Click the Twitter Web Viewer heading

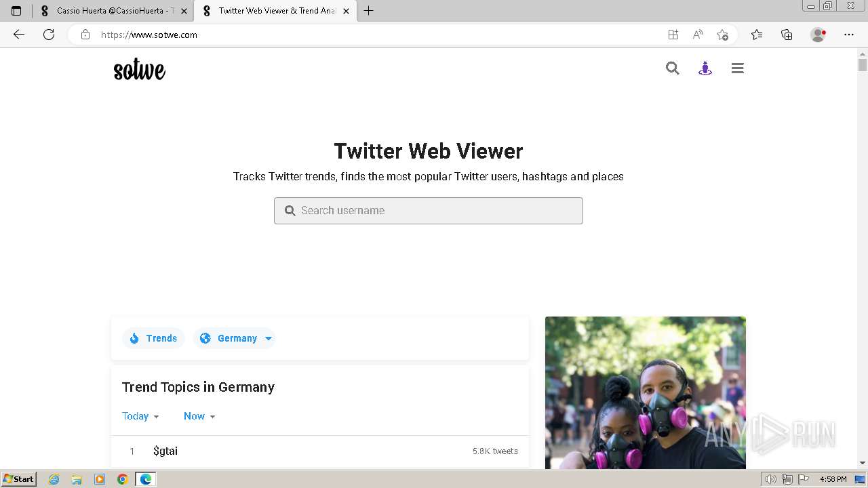coord(429,151)
